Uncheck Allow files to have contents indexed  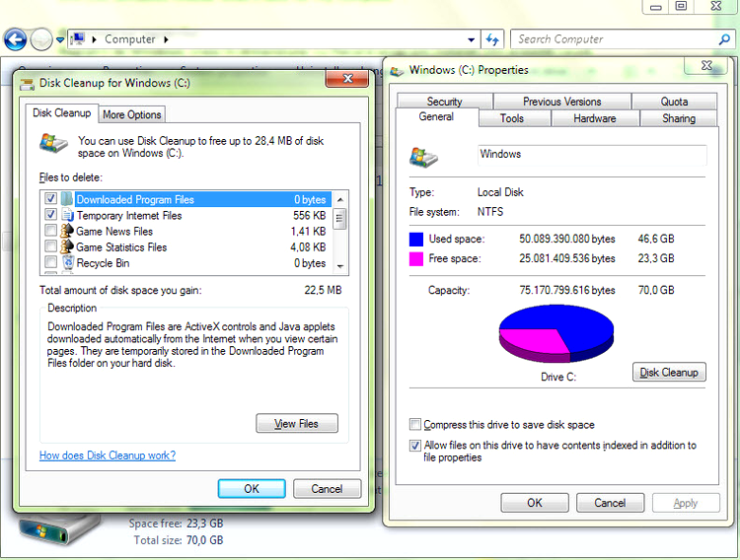click(414, 446)
